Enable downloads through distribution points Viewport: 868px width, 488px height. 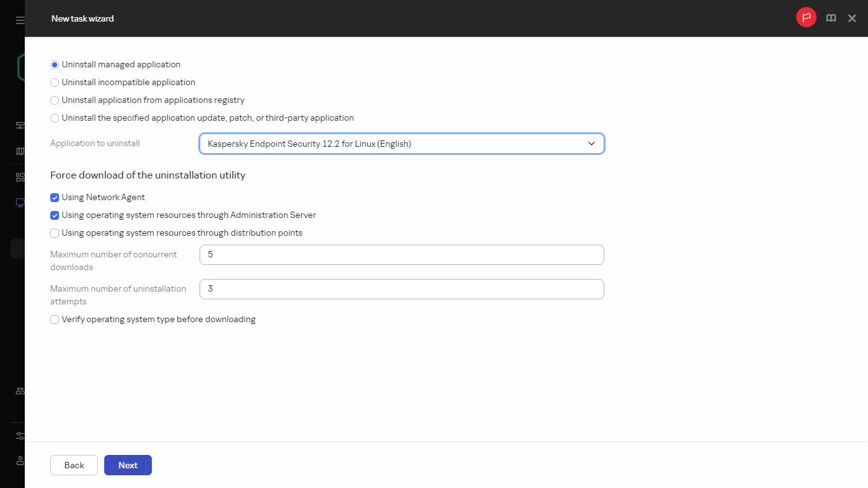tap(55, 233)
